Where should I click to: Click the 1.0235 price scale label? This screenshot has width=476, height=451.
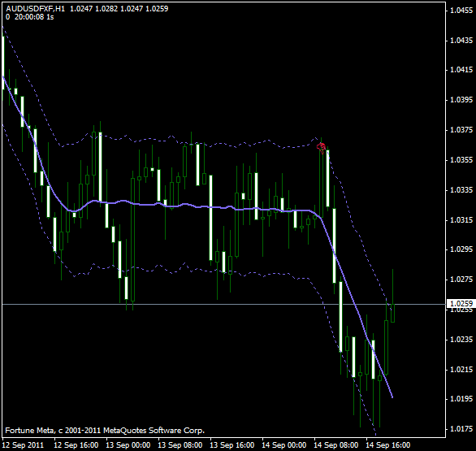click(461, 340)
